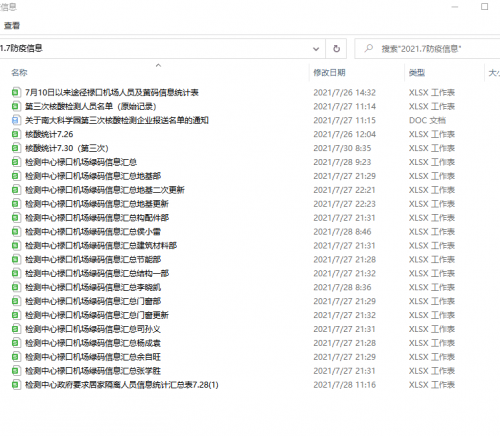Viewport: 500px width, 436px height.
Task: Click the search magnifier icon
Action: (x=369, y=48)
